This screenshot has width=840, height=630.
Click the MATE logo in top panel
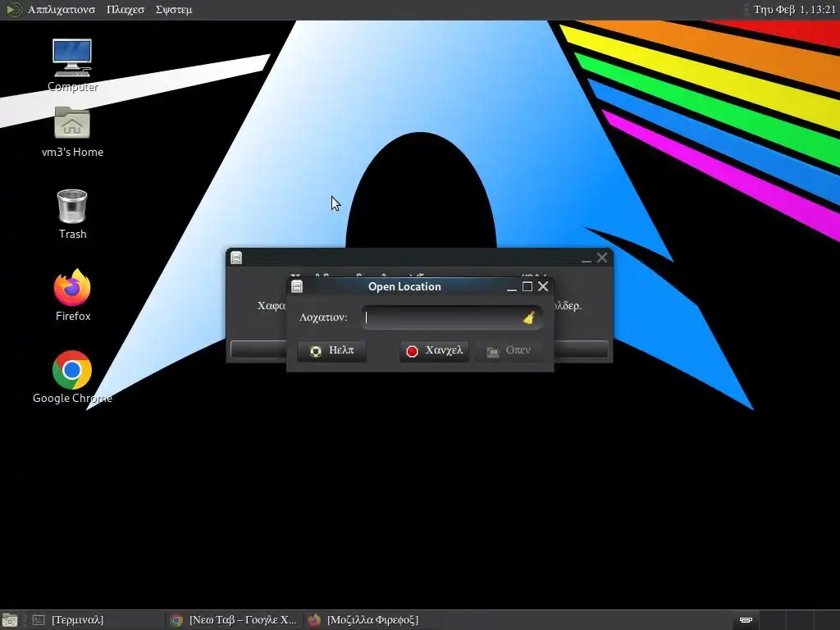[14, 9]
